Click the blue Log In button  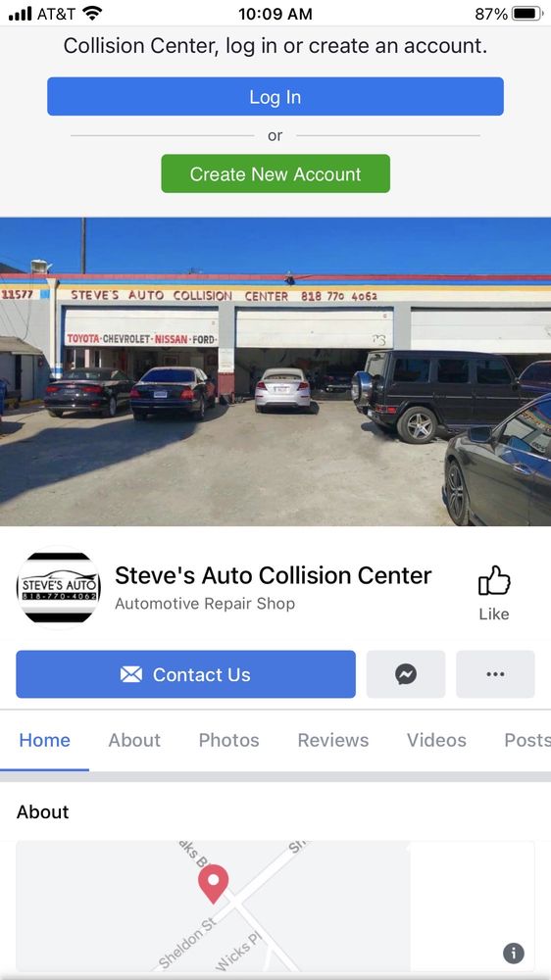click(x=275, y=96)
